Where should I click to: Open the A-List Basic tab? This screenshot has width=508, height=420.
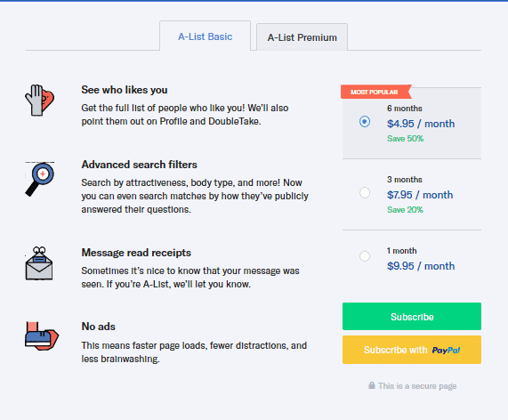coord(206,36)
